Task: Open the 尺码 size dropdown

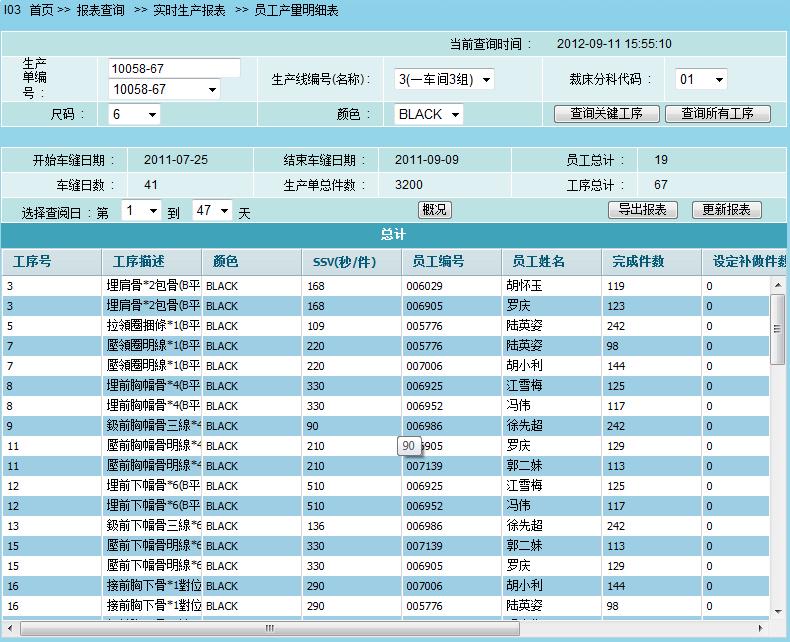Action: coord(134,115)
